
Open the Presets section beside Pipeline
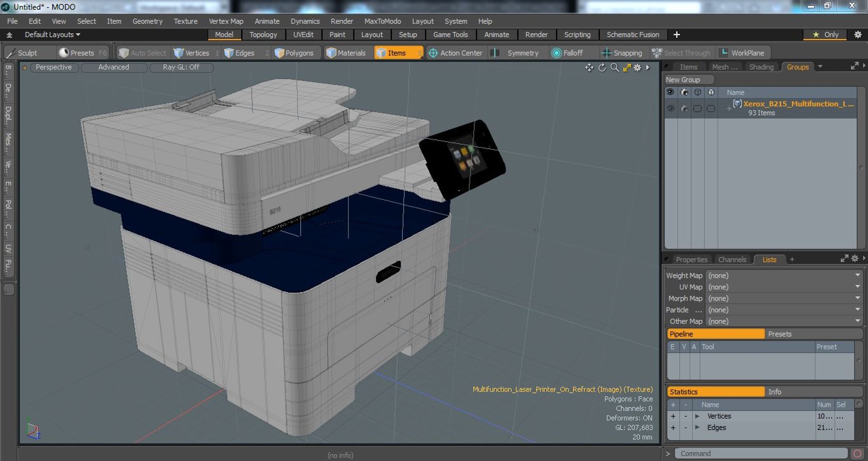pos(814,334)
